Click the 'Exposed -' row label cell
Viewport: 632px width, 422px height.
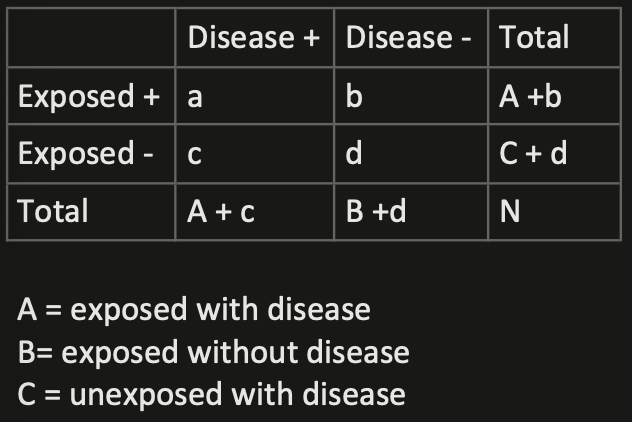90,154
